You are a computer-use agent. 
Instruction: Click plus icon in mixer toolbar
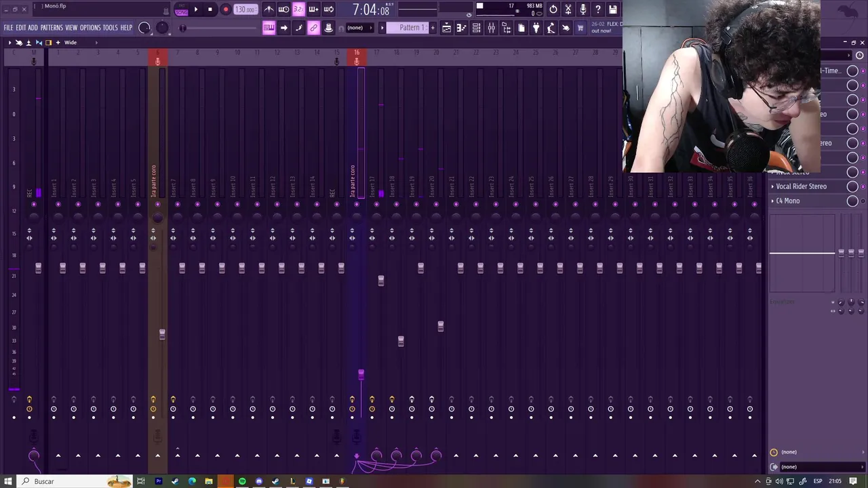(x=58, y=43)
